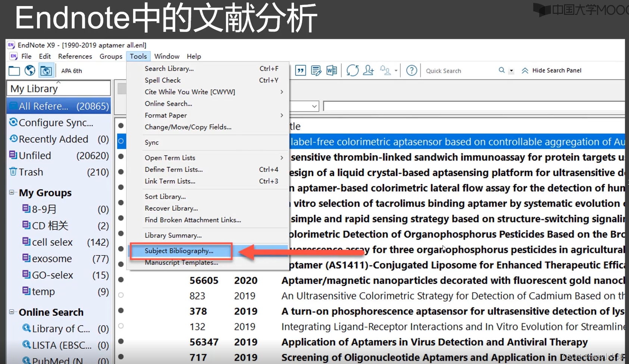Click the Insert Citation quote icon

click(301, 70)
